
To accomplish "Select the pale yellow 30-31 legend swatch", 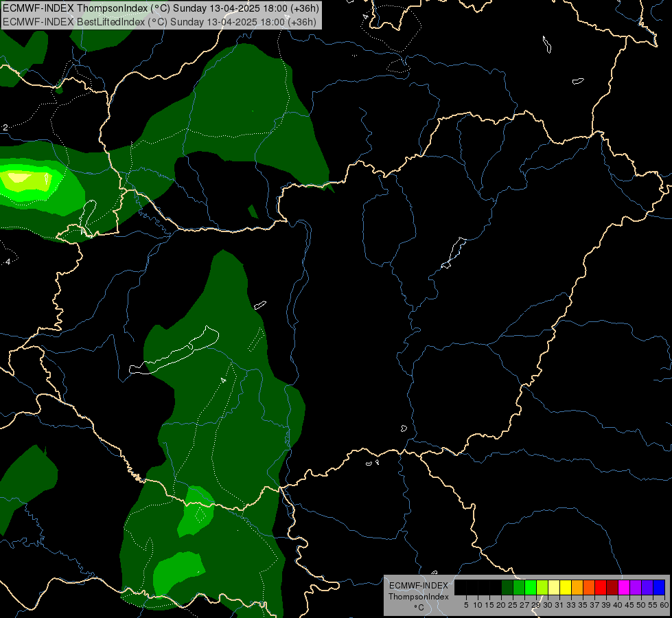I will [554, 587].
